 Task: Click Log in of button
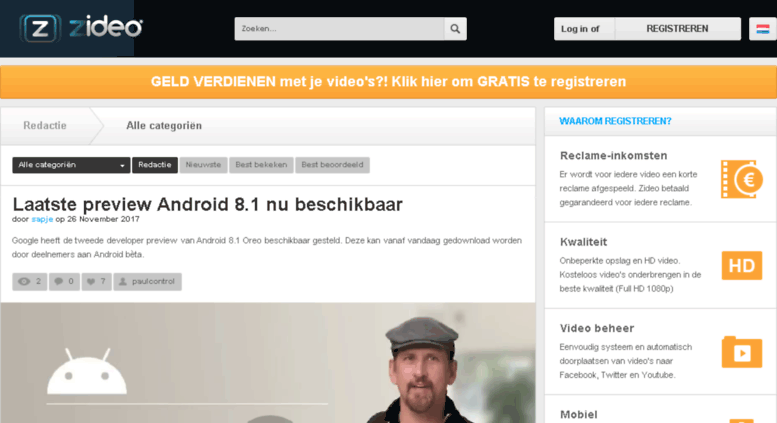(x=584, y=29)
